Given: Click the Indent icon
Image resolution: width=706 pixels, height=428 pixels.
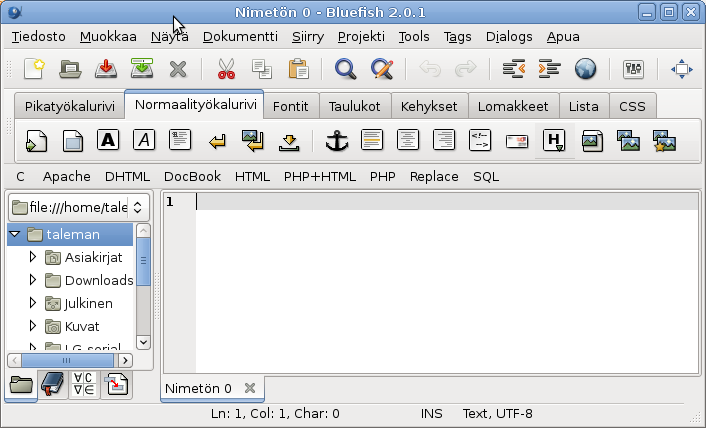Looking at the screenshot, I should [x=549, y=69].
